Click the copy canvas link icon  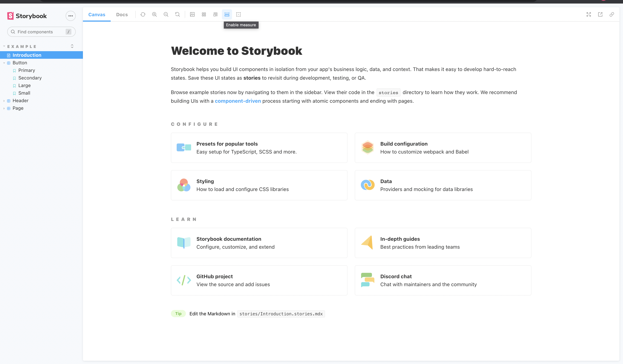coord(612,15)
